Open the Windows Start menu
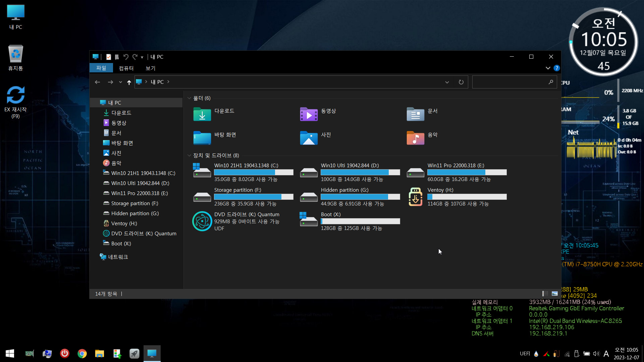Viewport: 644px width, 362px height. (10, 354)
